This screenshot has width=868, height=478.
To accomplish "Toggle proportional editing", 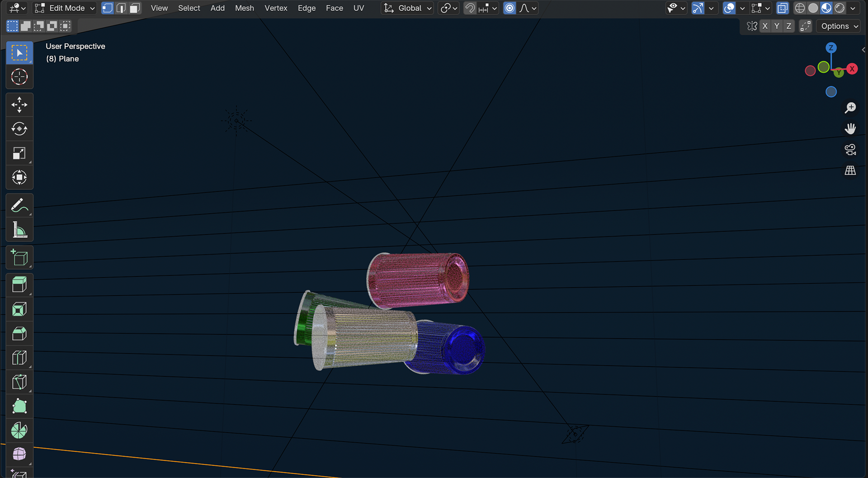I will pyautogui.click(x=509, y=8).
